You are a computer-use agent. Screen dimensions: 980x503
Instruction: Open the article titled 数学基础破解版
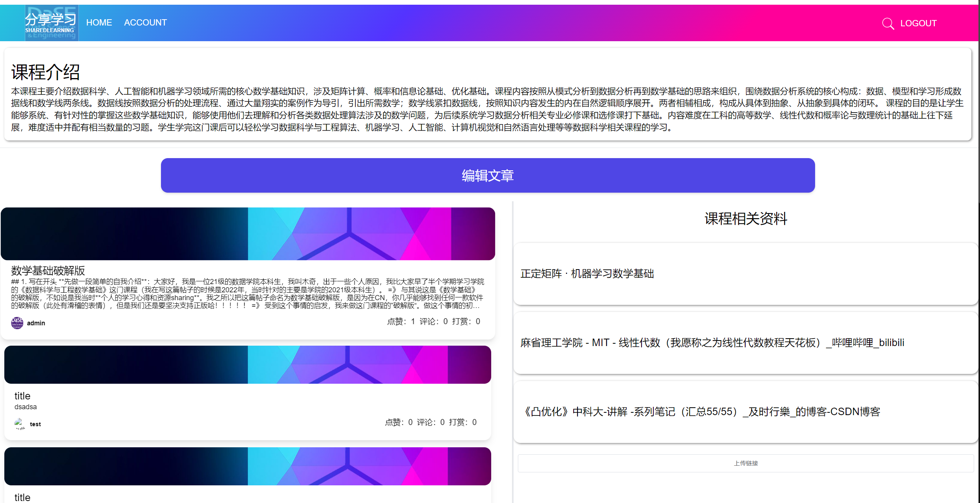click(x=48, y=270)
